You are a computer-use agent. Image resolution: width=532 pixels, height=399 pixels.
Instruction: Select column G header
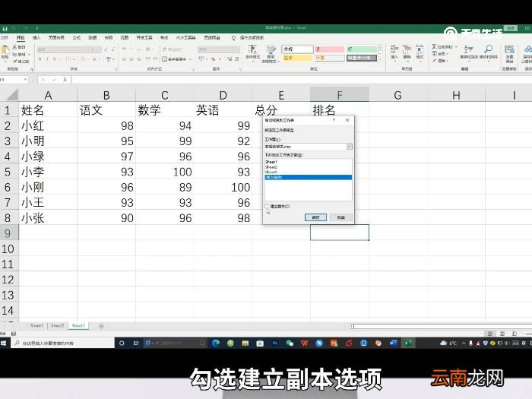point(398,95)
